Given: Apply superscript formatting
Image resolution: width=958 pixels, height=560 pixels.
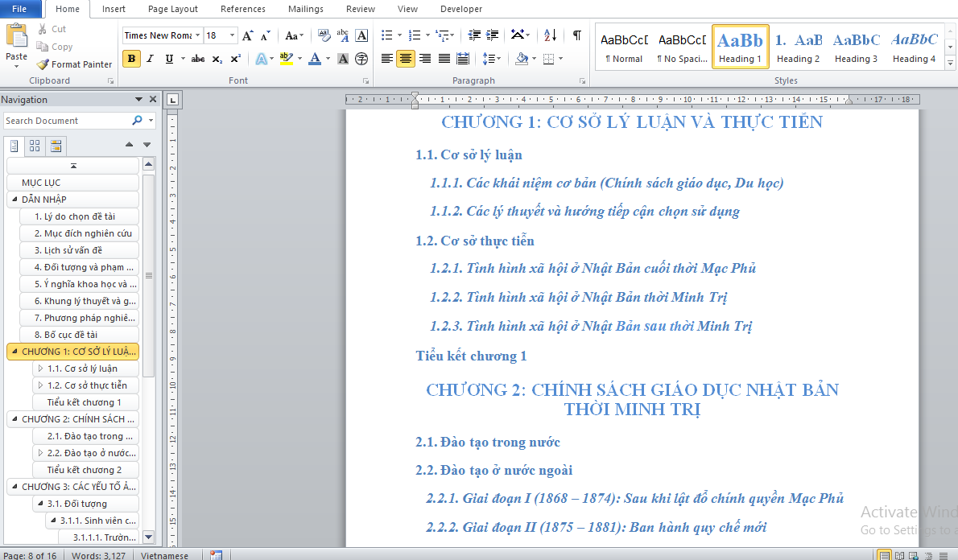Looking at the screenshot, I should pos(235,59).
